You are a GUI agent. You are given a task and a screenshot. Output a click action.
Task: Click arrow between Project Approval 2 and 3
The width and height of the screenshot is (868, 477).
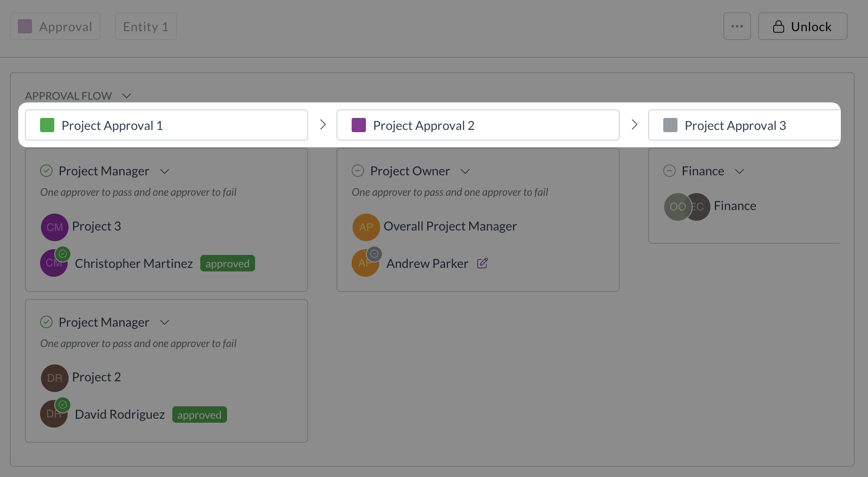click(x=634, y=125)
